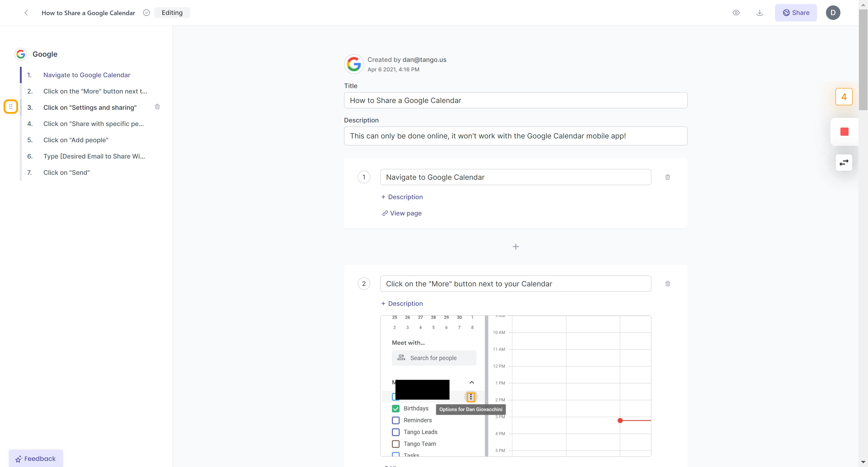
Task: Select sidebar step Share with specific people
Action: 94,124
